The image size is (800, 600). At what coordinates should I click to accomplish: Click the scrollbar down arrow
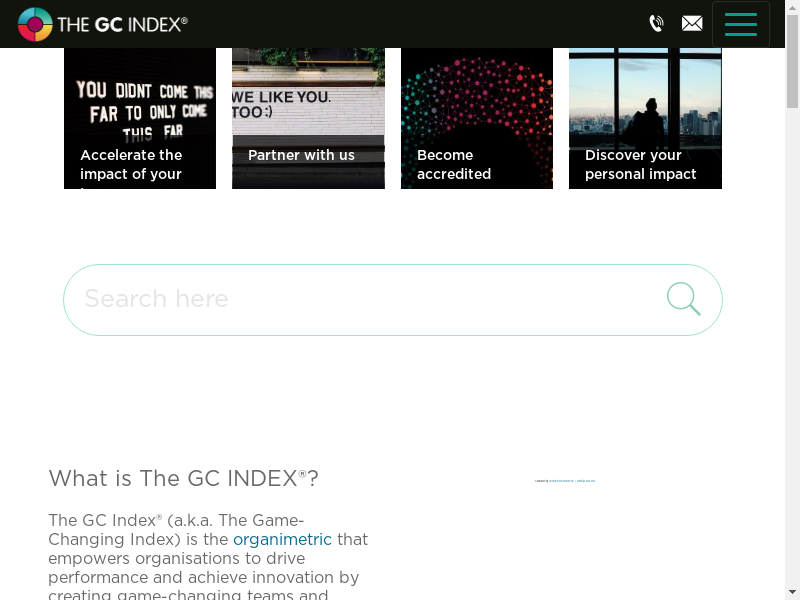[792, 591]
